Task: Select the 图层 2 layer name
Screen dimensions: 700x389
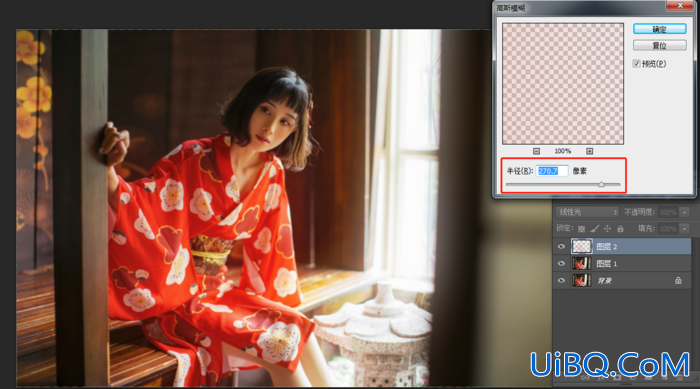Action: click(x=606, y=247)
